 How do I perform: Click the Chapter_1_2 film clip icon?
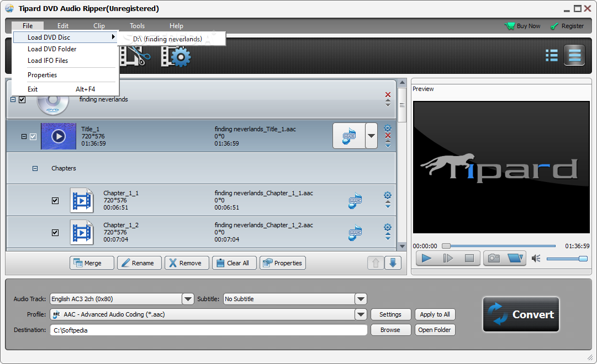tap(82, 232)
